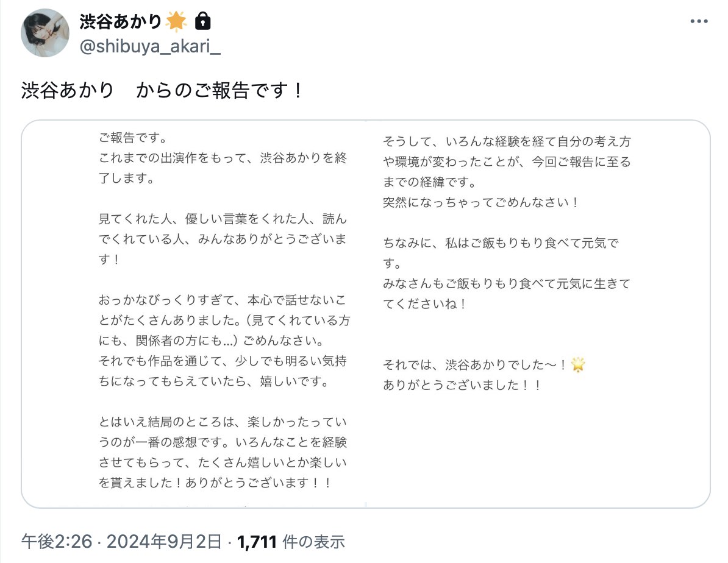Open the @shibuya_akari_ handle link
Screen dimensions: 728x563
click(x=150, y=46)
